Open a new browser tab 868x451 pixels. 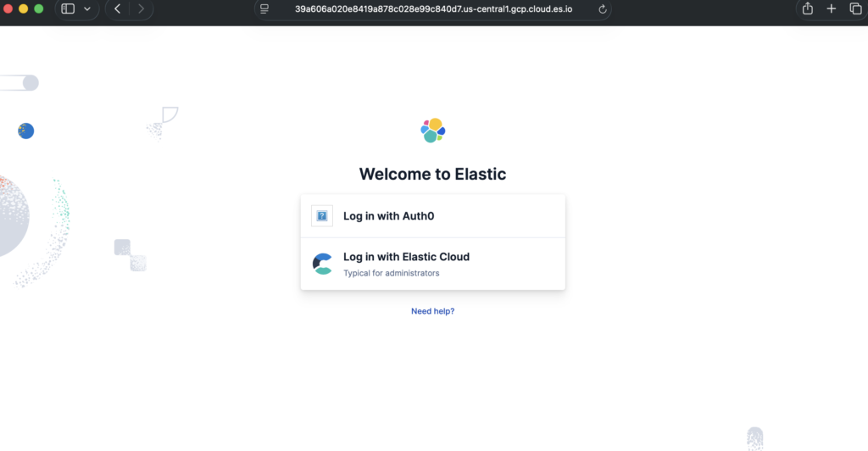click(831, 8)
